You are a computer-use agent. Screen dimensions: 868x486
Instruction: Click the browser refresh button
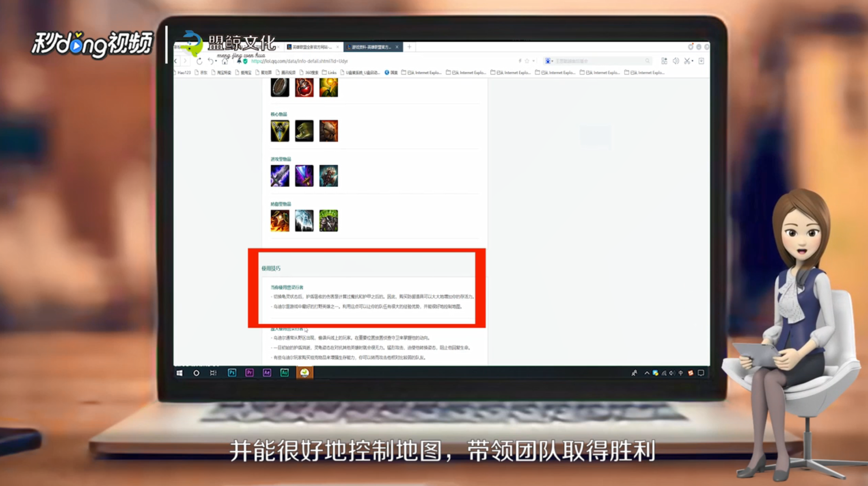point(199,61)
